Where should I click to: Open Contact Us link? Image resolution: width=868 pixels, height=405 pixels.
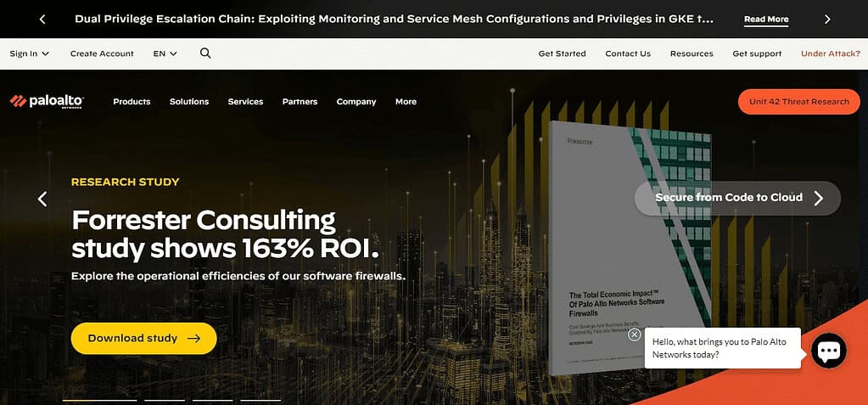[x=628, y=53]
